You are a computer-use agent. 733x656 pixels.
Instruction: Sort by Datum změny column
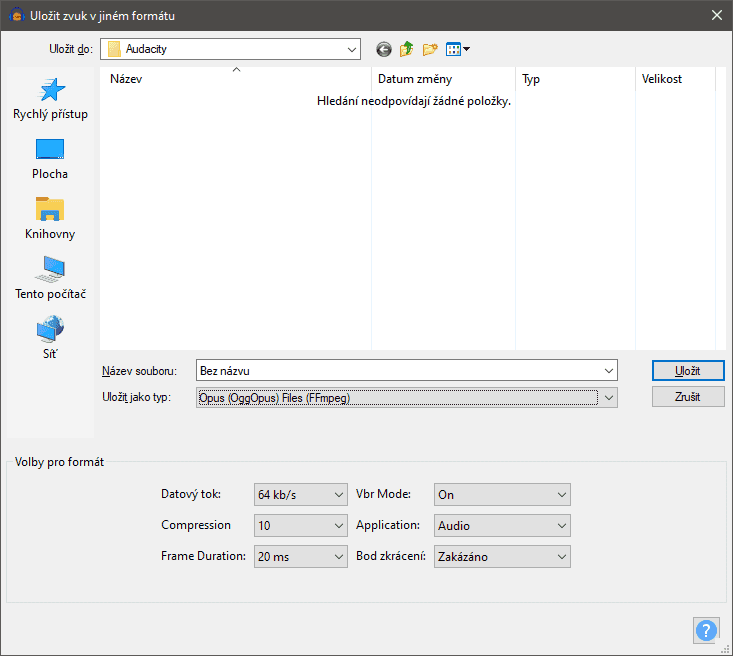pos(443,79)
